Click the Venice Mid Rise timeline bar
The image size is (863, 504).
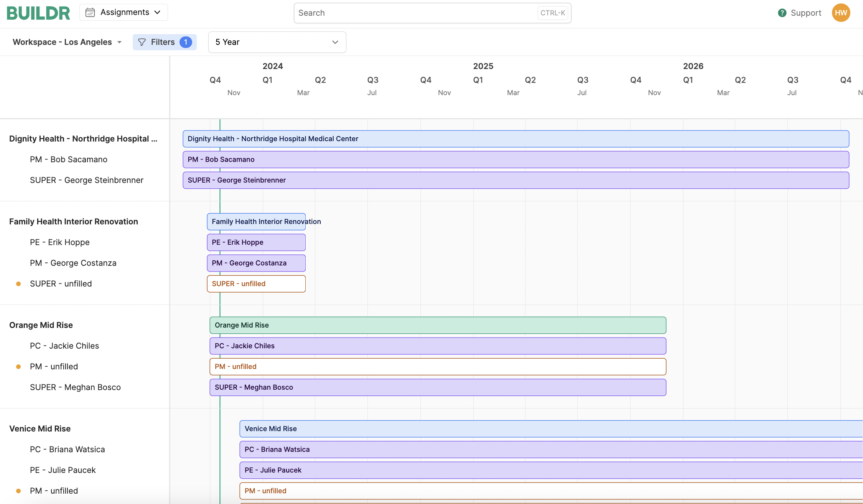click(x=551, y=429)
